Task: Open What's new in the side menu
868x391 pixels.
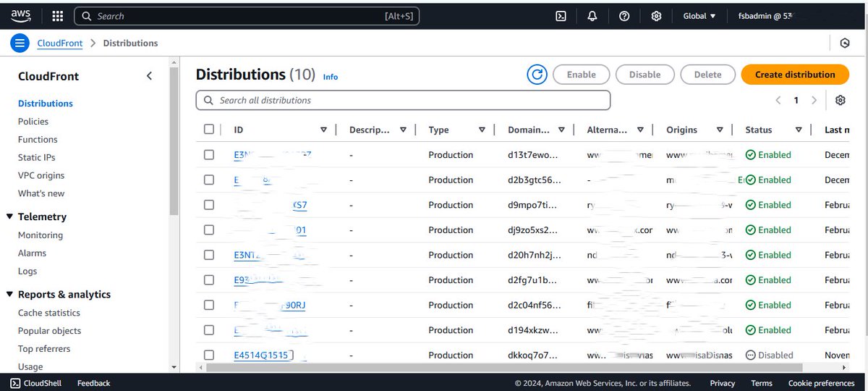Action: click(41, 193)
